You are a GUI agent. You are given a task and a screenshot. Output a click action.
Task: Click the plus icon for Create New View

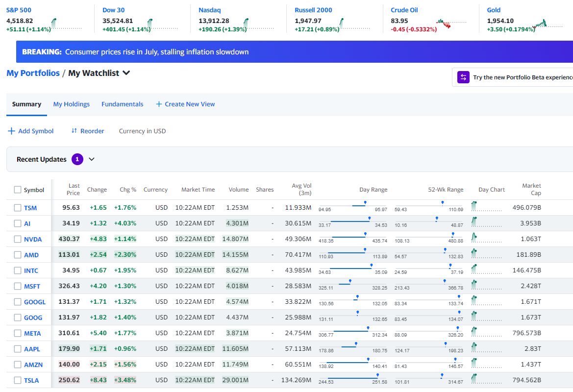[x=159, y=104]
